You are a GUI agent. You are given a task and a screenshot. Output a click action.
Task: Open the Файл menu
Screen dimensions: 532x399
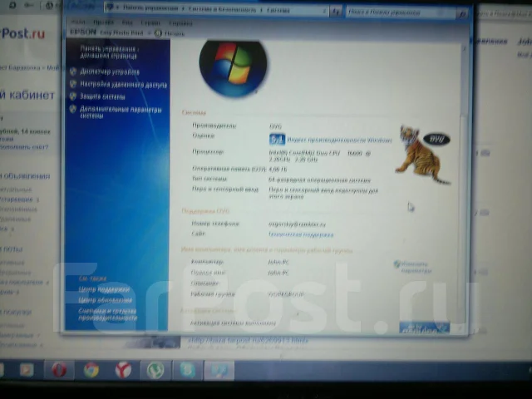[77, 22]
